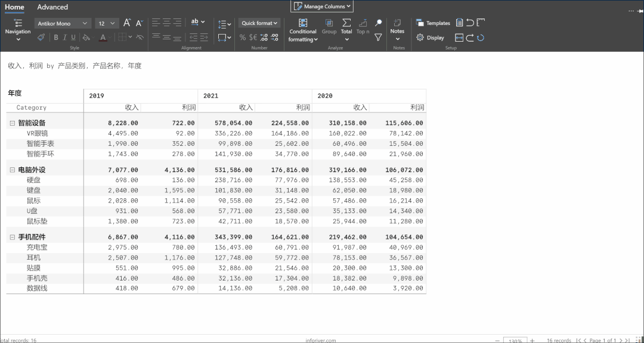Switch to the Home tab
Image resolution: width=644 pixels, height=343 pixels.
(14, 7)
